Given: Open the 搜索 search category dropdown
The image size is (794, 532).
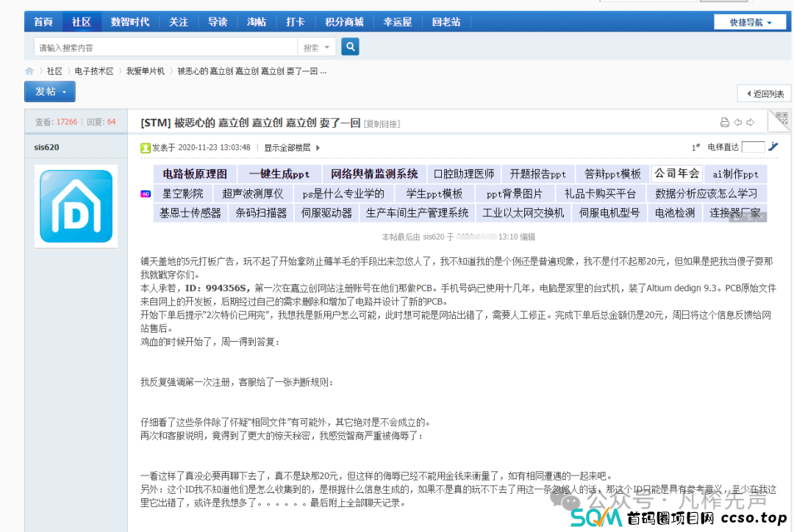Looking at the screenshot, I should (x=316, y=46).
